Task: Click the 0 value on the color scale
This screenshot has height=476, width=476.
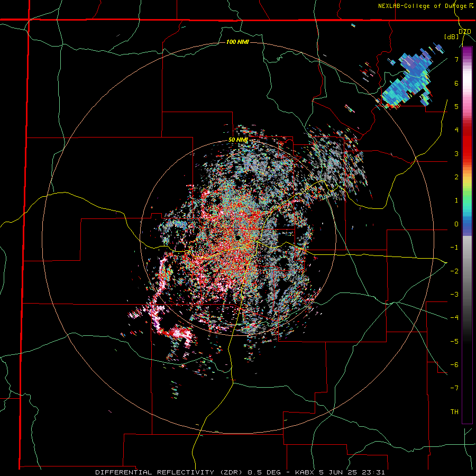Action: (456, 224)
